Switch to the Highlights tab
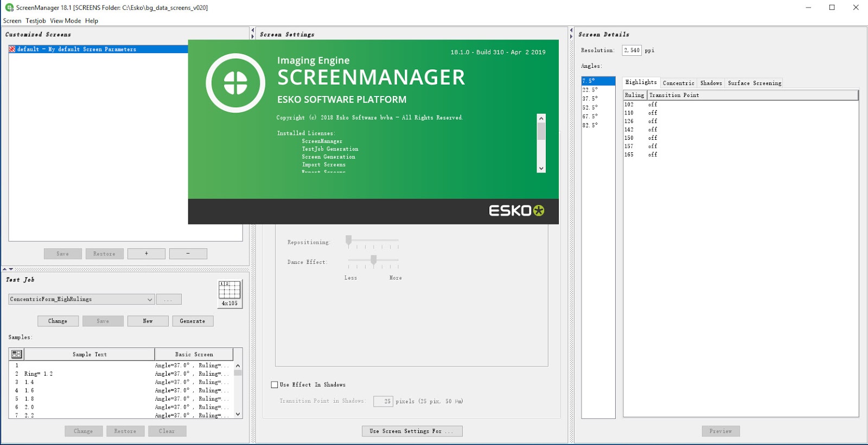Viewport: 868px width, 445px height. pyautogui.click(x=641, y=82)
